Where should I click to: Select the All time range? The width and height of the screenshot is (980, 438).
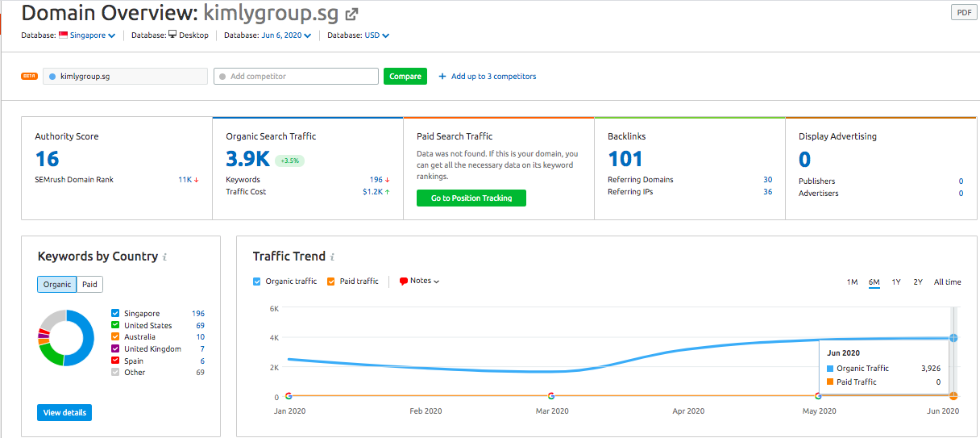pyautogui.click(x=948, y=282)
